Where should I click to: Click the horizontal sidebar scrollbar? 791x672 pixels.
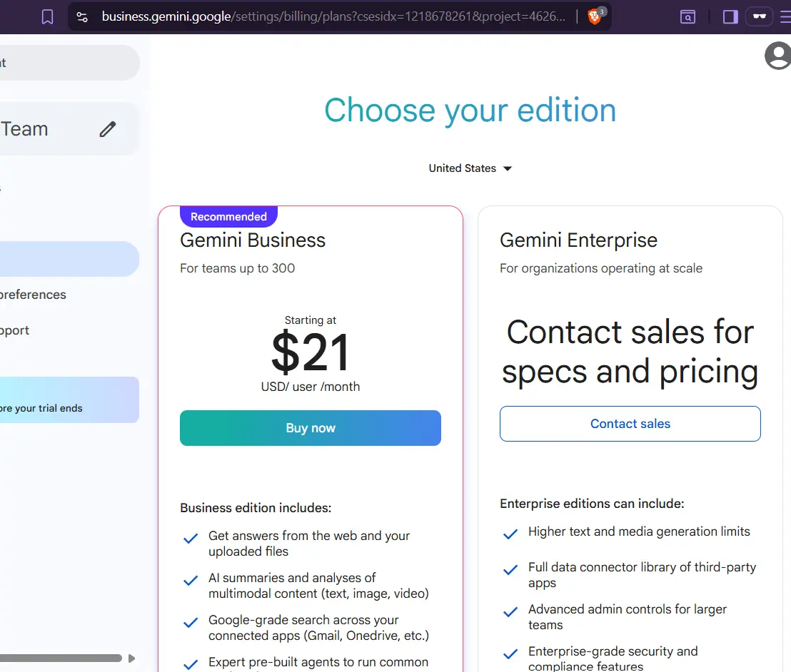(x=61, y=658)
